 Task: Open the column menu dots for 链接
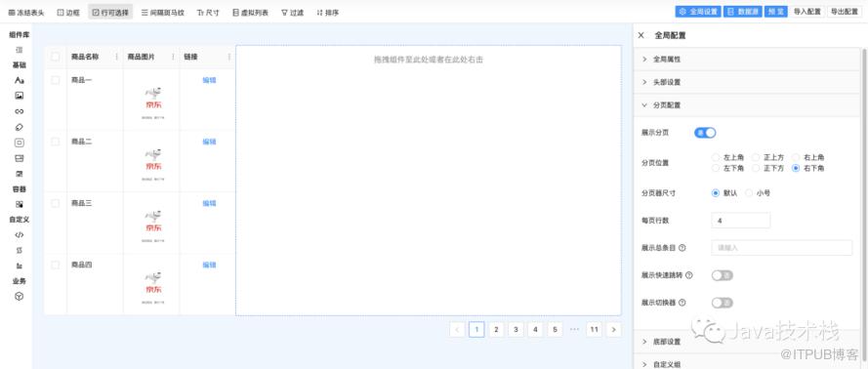tap(229, 57)
